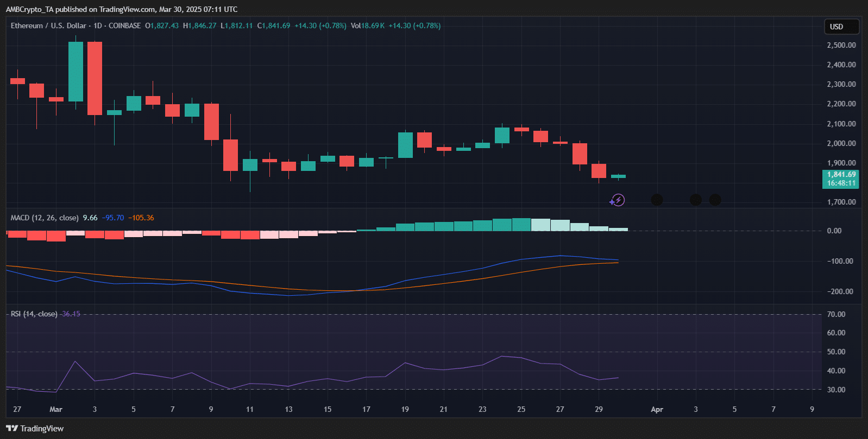Click the Ethereum / U.S. Dollar symbol title

[48, 26]
